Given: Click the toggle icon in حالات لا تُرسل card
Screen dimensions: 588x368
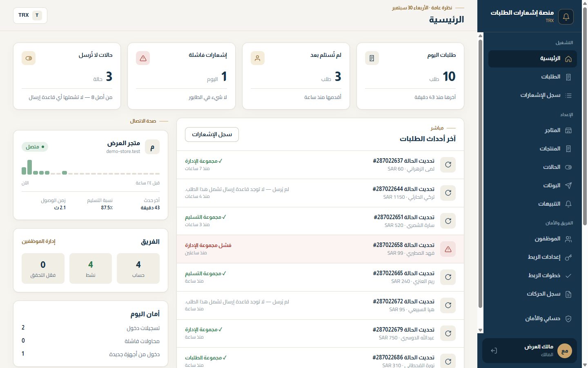Looking at the screenshot, I should click(x=29, y=58).
